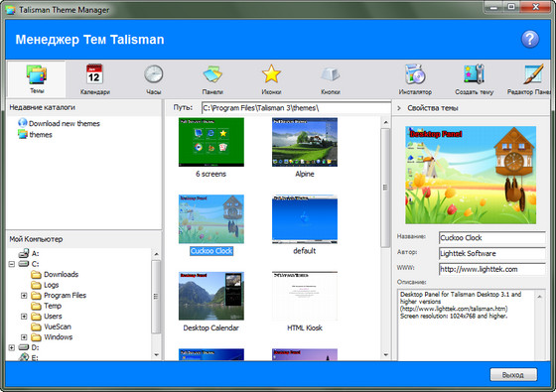The width and height of the screenshot is (556, 392).
Task: Expand the Program Files folder
Action: (x=24, y=296)
